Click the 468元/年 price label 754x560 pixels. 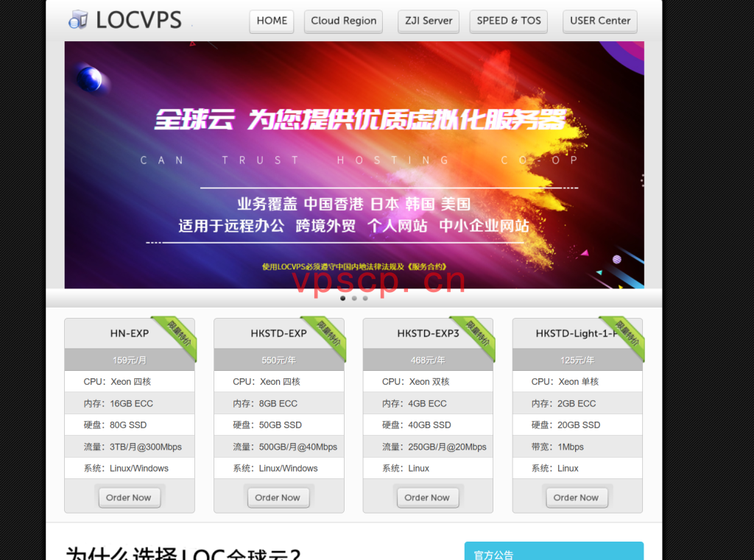click(x=428, y=360)
